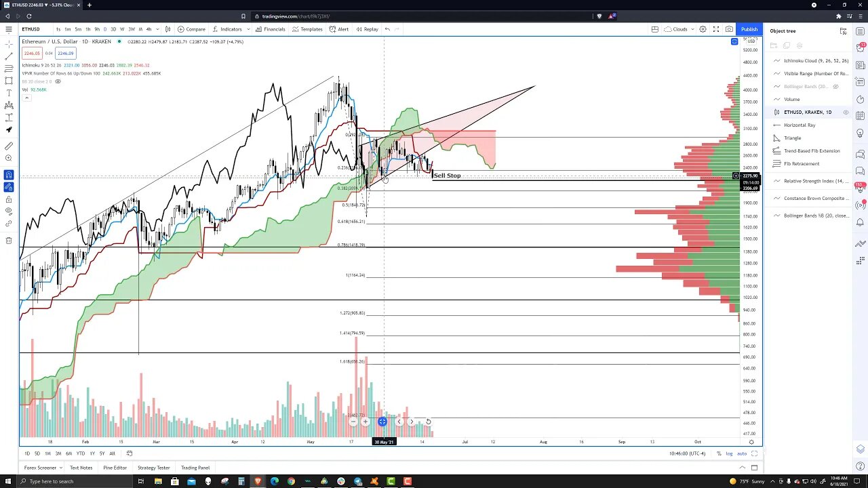
Task: Open the USD currency selector on price axis
Action: click(751, 41)
